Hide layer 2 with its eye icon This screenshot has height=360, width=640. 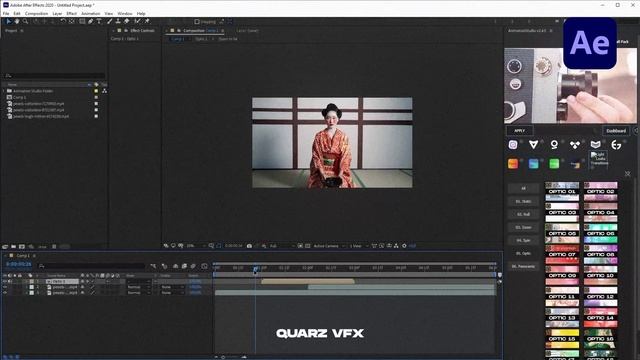[x=5, y=287]
